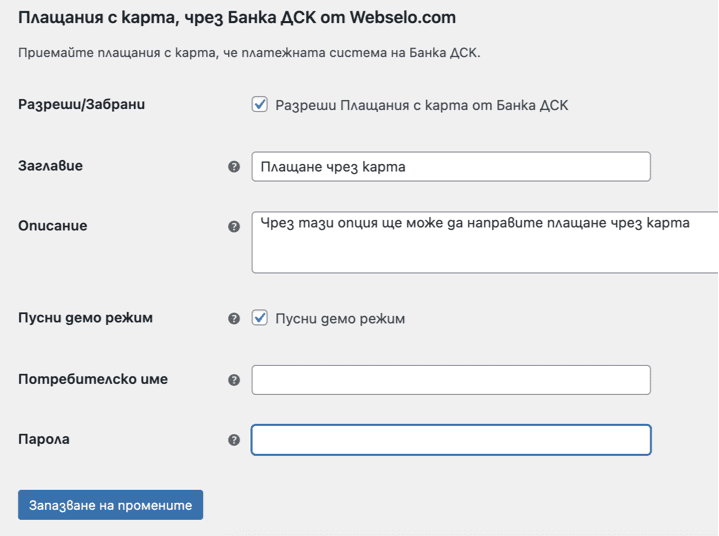The width and height of the screenshot is (719, 536).
Task: Click the help icon beside Описание
Action: click(x=234, y=227)
